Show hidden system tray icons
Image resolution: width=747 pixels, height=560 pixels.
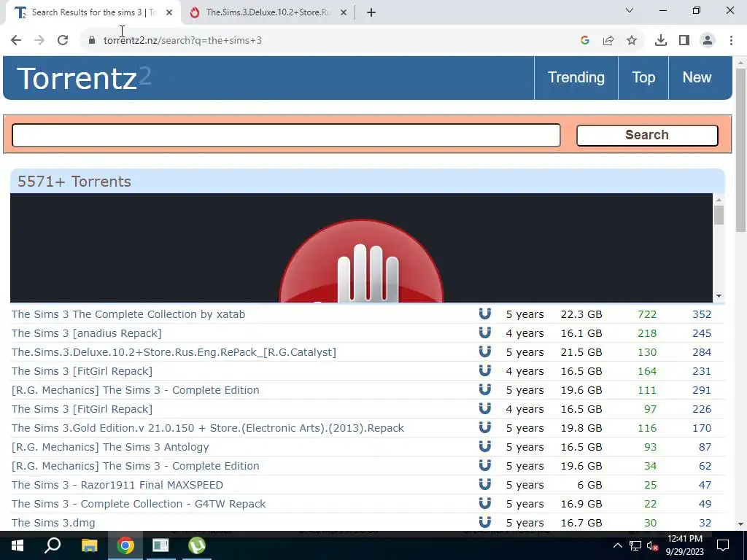point(617,545)
